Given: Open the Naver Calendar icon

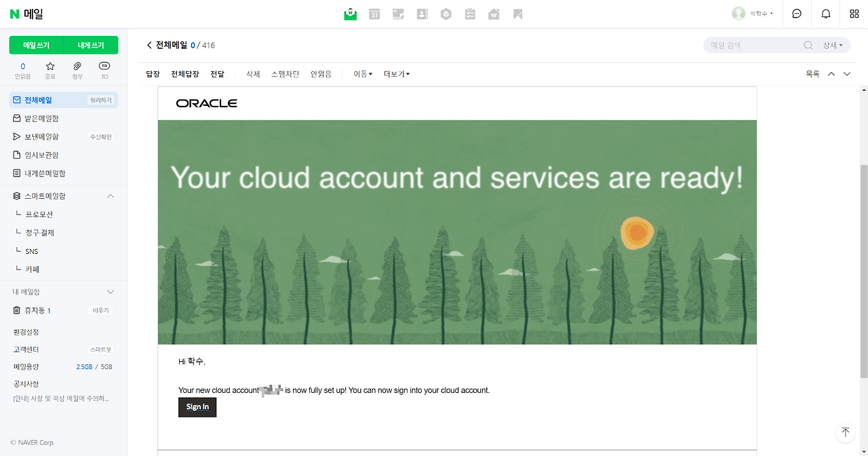Looking at the screenshot, I should (374, 14).
